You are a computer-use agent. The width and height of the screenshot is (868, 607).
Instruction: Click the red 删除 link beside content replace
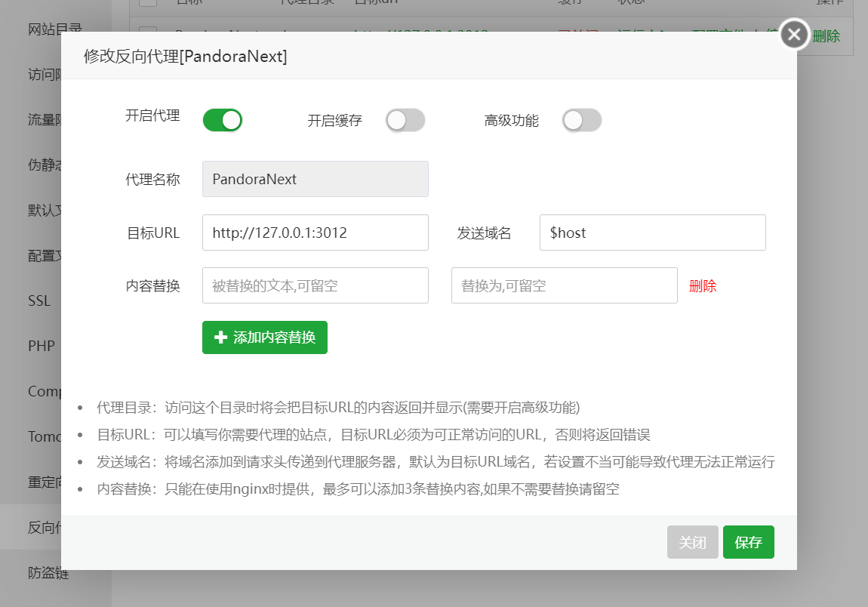(703, 286)
